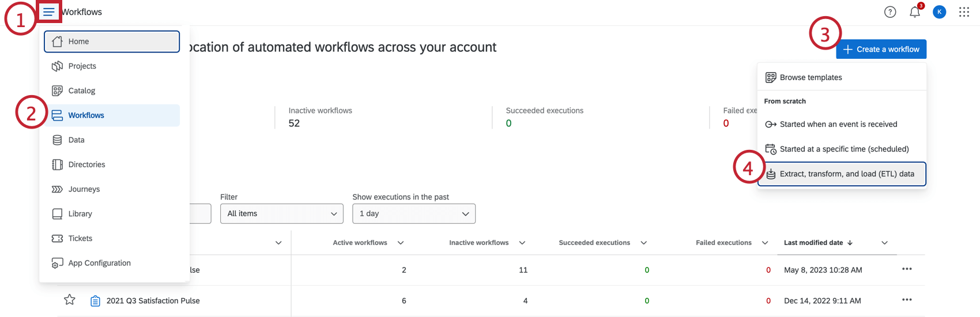
Task: Open Catalog from the navigation menu
Action: pyautogui.click(x=81, y=91)
